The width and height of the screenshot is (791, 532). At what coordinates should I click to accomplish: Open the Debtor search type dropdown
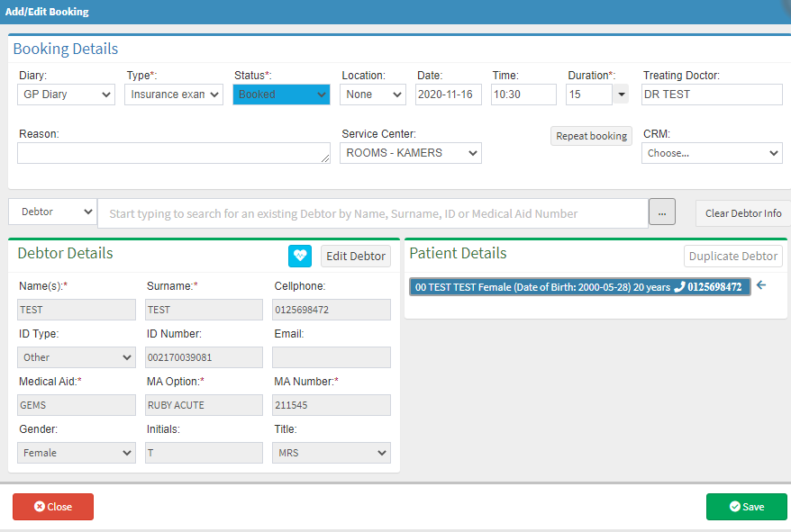pyautogui.click(x=52, y=212)
